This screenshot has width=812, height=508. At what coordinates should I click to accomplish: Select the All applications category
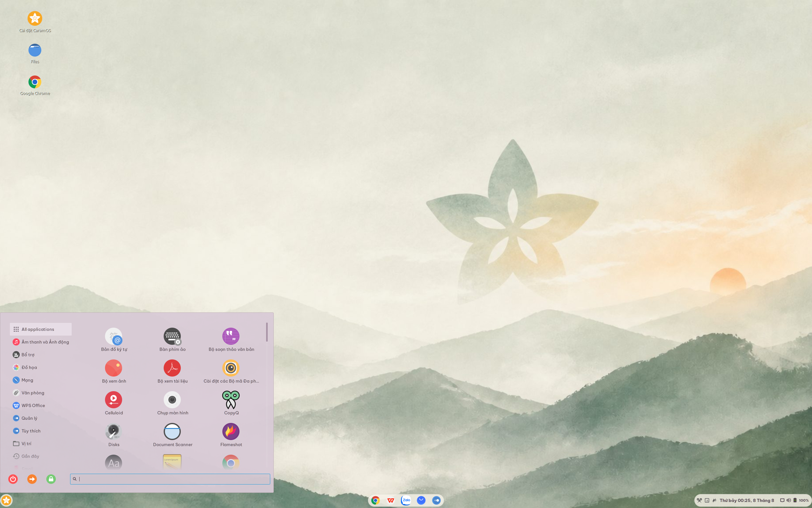[x=41, y=329]
